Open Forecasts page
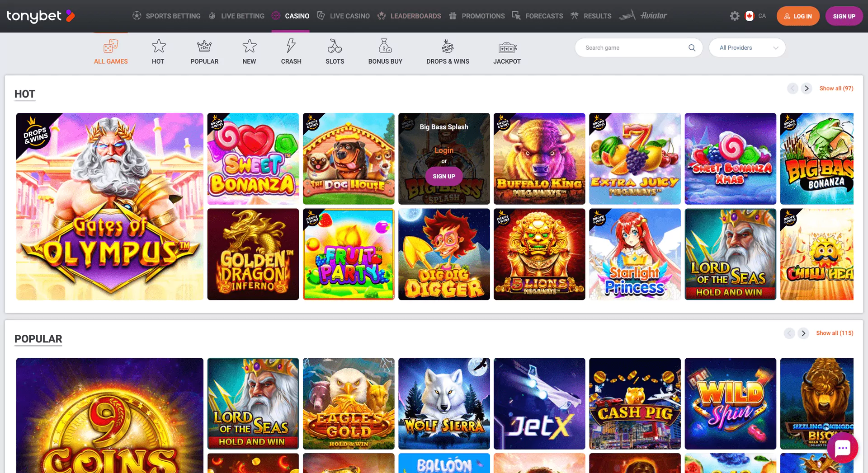868x473 pixels. point(538,16)
